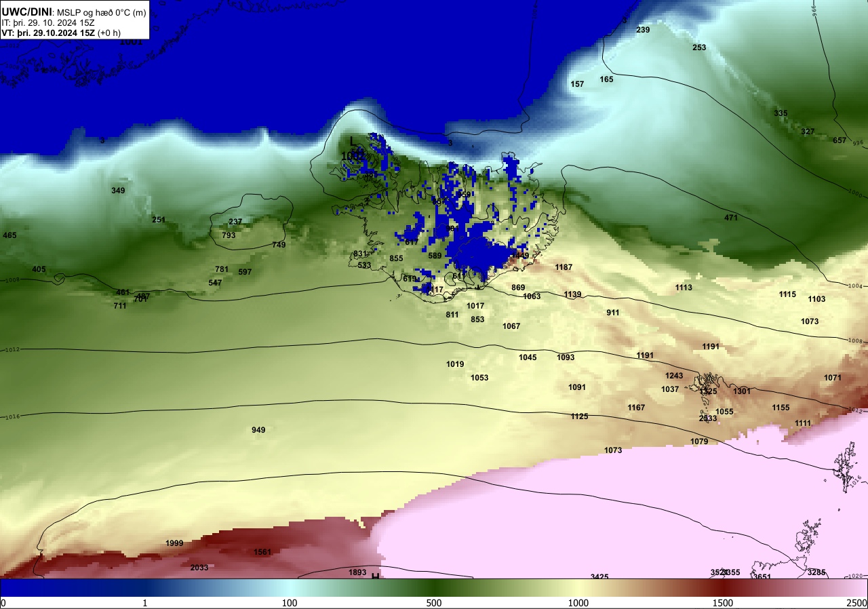This screenshot has width=868, height=609.
Task: Click the freezing level value 253
Action: pos(699,47)
